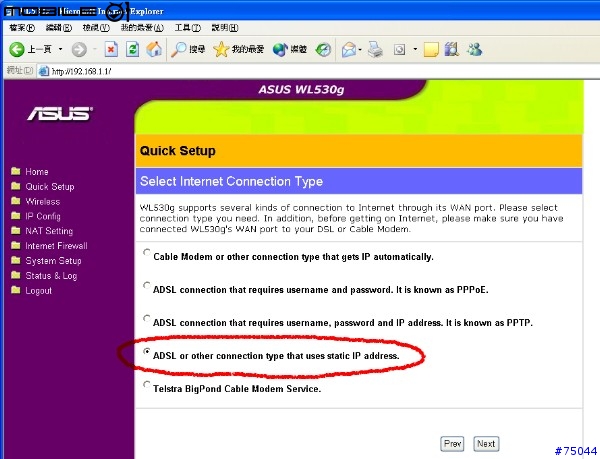Screen dimensions: 600x459
Task: Select the static IP address radio button
Action: [147, 351]
